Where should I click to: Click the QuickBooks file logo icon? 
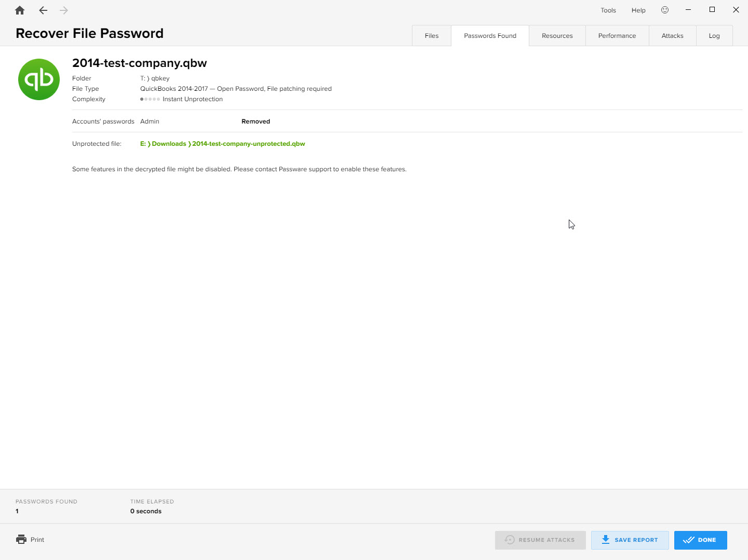pos(39,79)
